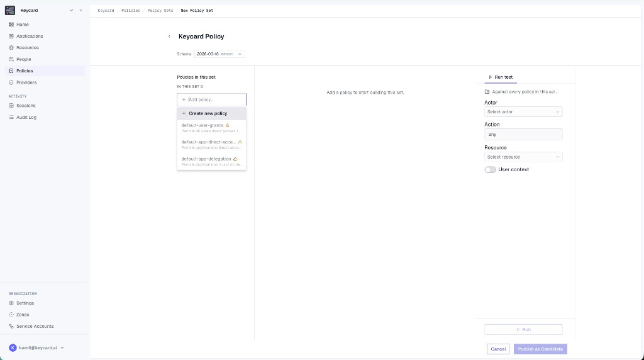Click the warning icon next to default-app-direct-acce..
Viewport: 644px width, 360px height.
tap(240, 142)
